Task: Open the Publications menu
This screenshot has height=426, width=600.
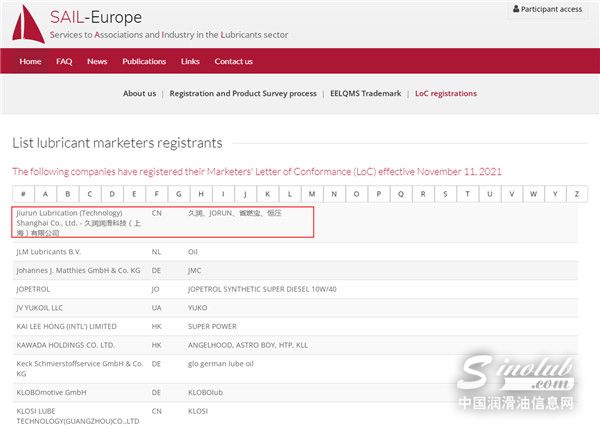Action: pyautogui.click(x=144, y=61)
